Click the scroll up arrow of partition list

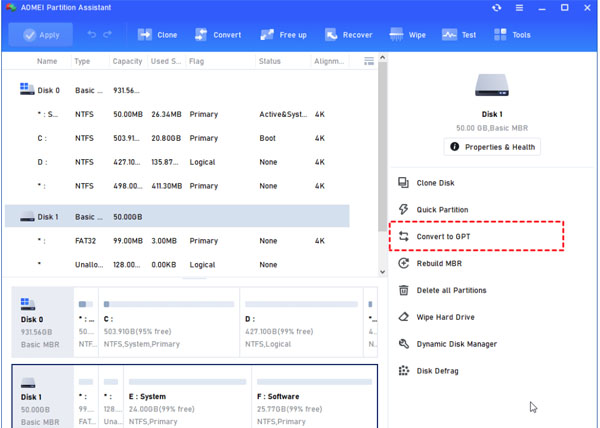(x=382, y=57)
